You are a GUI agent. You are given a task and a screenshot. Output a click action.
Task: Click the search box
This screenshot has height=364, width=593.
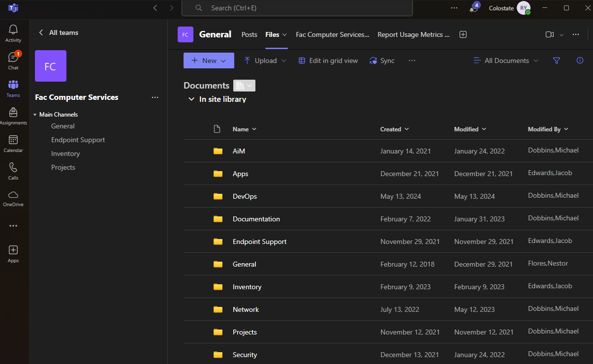click(297, 8)
